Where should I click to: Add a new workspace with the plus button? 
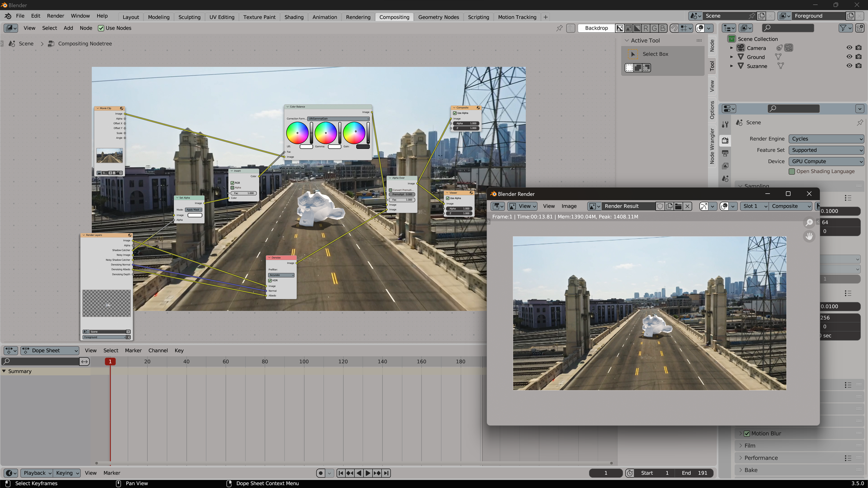(545, 17)
